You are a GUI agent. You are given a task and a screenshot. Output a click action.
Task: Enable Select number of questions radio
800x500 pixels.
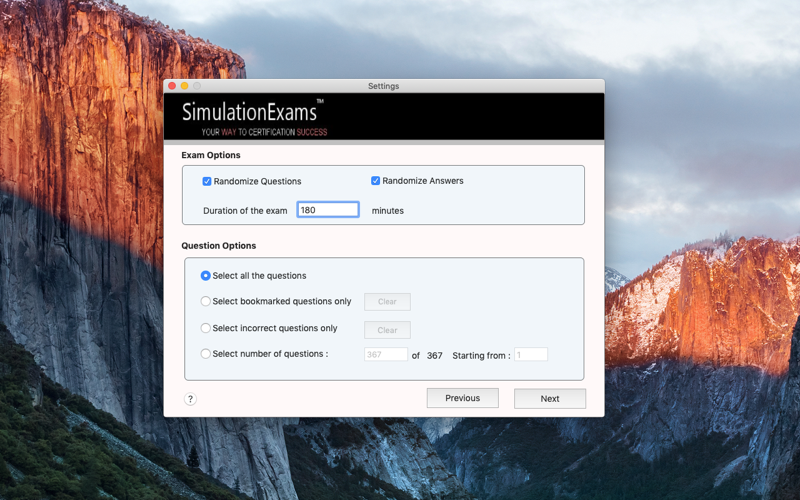coord(206,354)
